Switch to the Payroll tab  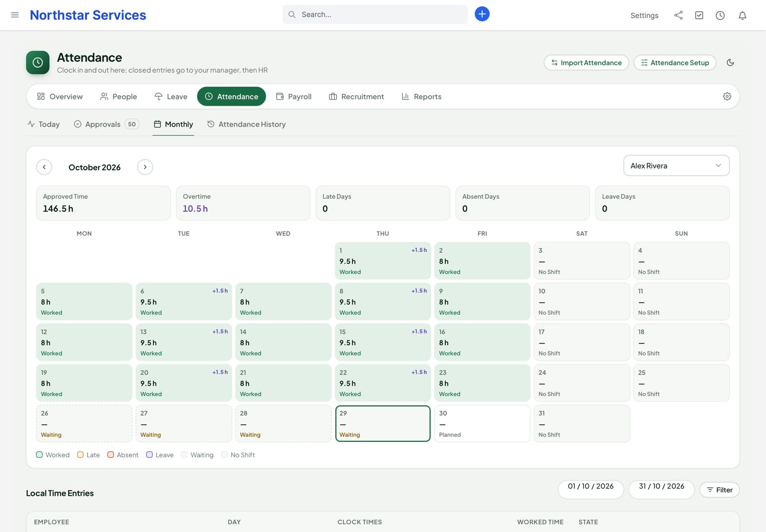pos(294,97)
